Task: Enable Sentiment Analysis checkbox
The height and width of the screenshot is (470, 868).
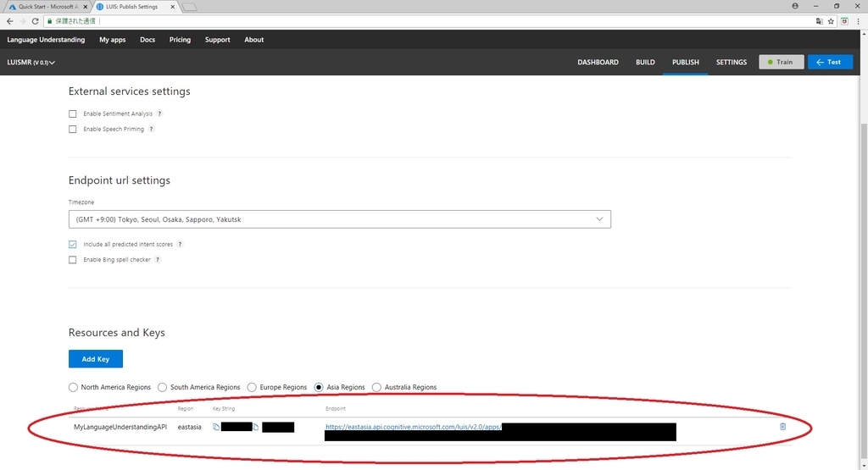Action: tap(73, 114)
